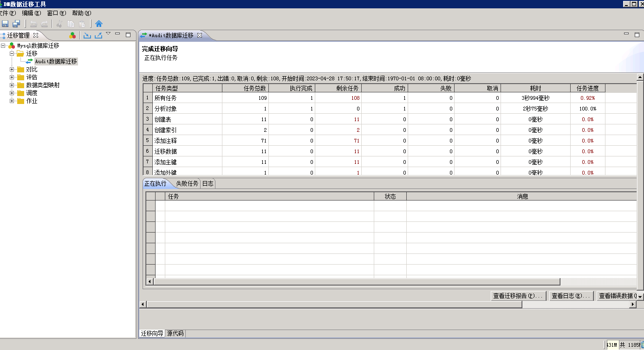Collapse the 迁移 folder
644x350 pixels.
click(x=12, y=53)
